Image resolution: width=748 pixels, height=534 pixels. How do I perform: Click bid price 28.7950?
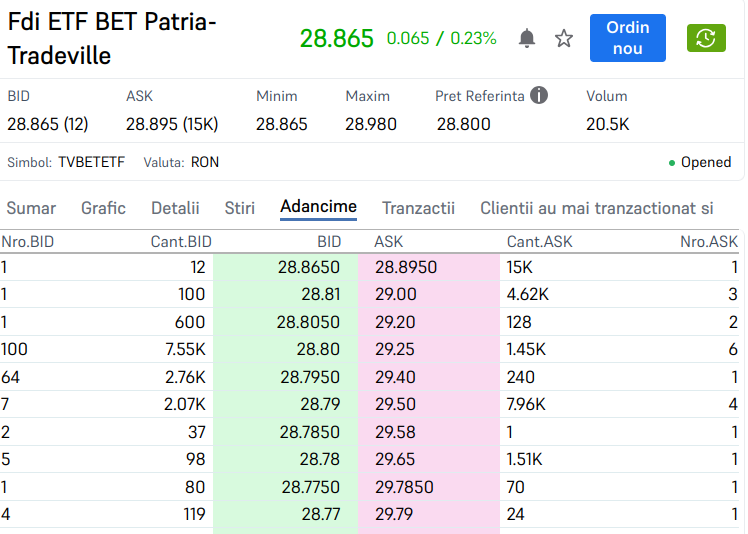click(x=310, y=377)
